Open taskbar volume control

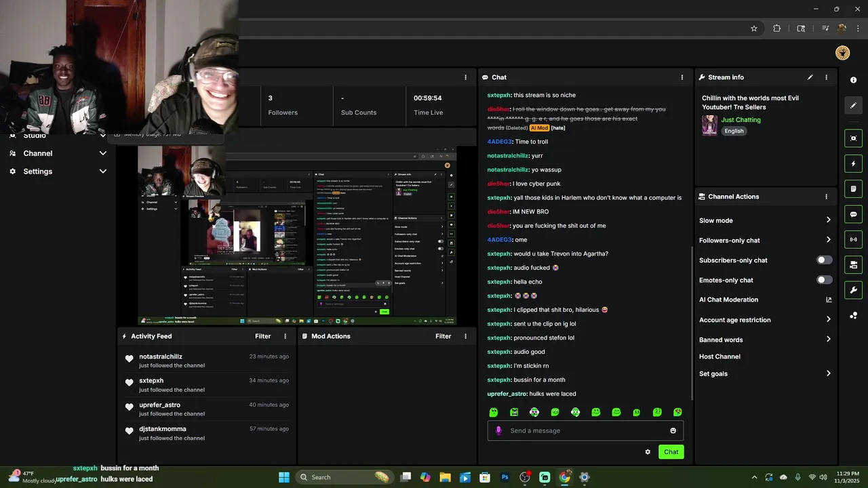[823, 477]
